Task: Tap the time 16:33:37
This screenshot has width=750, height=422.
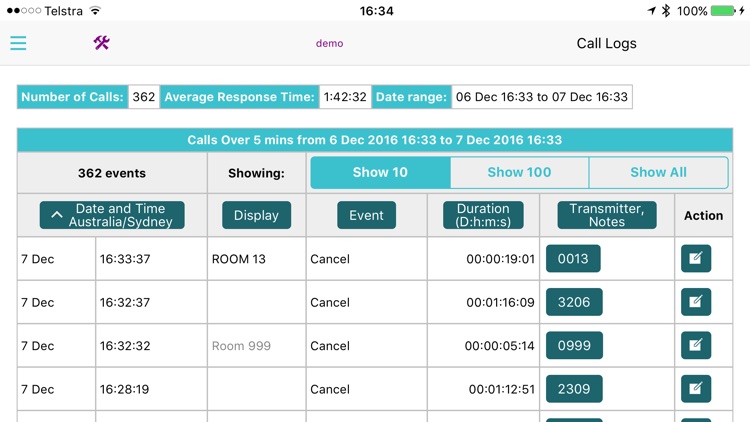Action: point(125,259)
